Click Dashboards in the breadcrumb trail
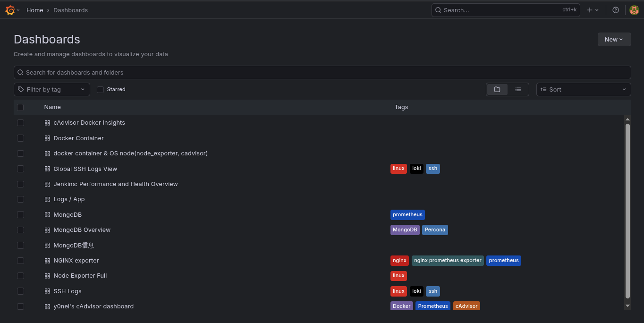 [70, 10]
